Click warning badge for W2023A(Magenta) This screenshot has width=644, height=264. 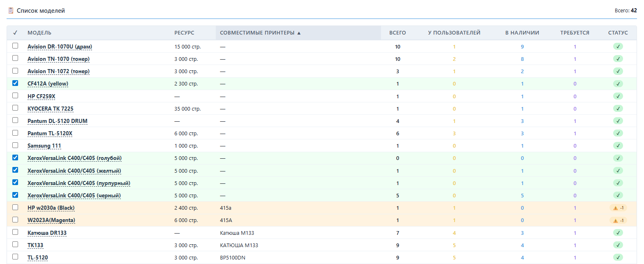click(x=618, y=220)
